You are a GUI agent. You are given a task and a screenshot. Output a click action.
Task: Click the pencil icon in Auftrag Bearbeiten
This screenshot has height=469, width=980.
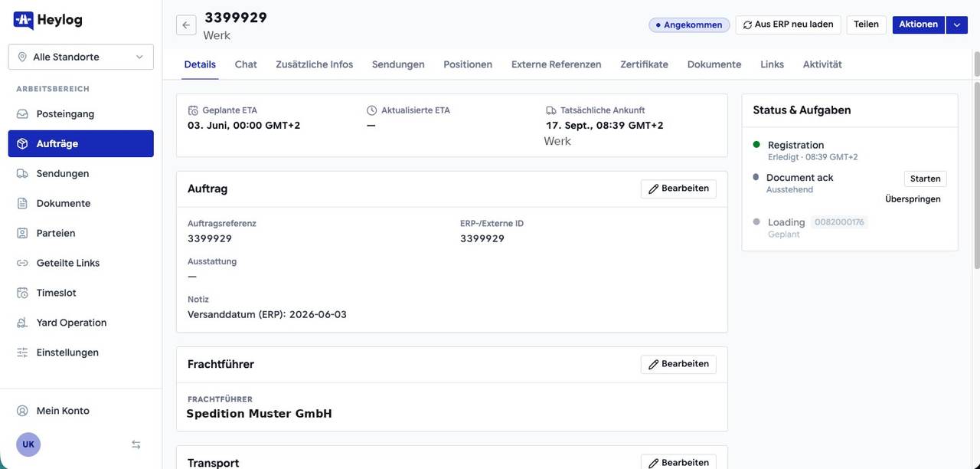pos(653,189)
